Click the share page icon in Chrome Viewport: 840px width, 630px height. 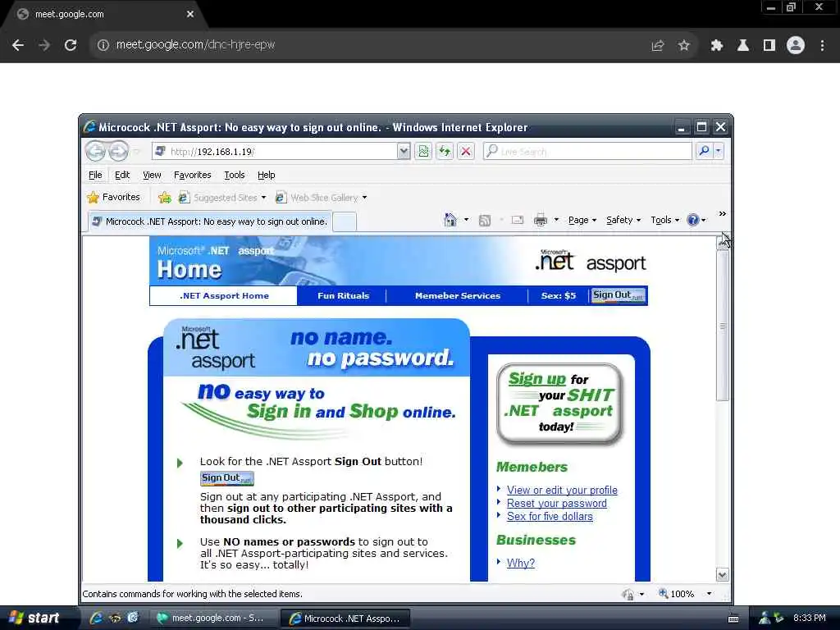658,46
